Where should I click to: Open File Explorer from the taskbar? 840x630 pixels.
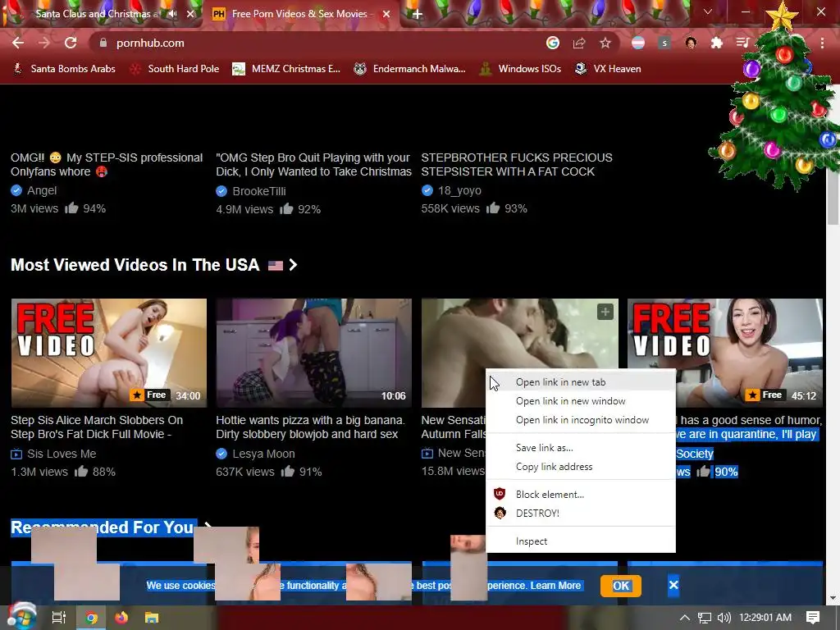(152, 618)
